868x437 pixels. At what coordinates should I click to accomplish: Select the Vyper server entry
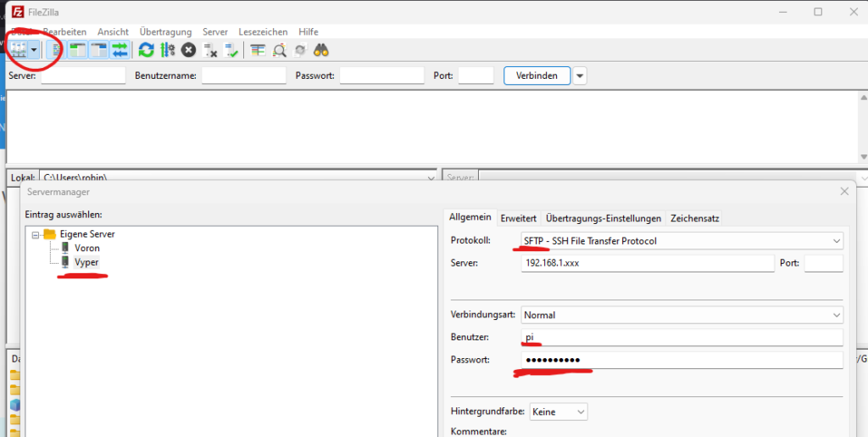point(86,262)
